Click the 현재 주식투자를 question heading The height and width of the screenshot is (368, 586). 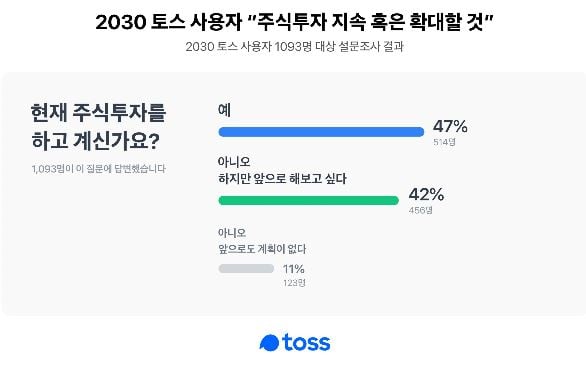click(98, 113)
